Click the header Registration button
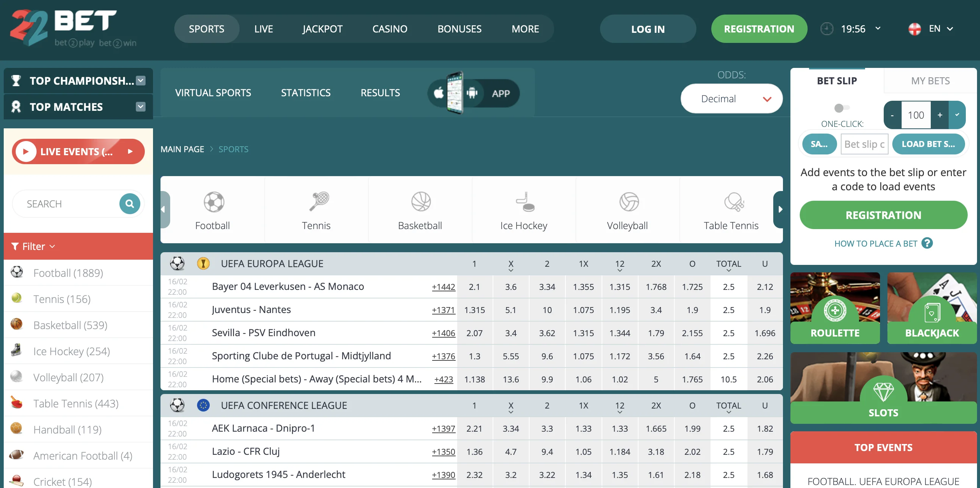This screenshot has height=488, width=980. (x=759, y=29)
